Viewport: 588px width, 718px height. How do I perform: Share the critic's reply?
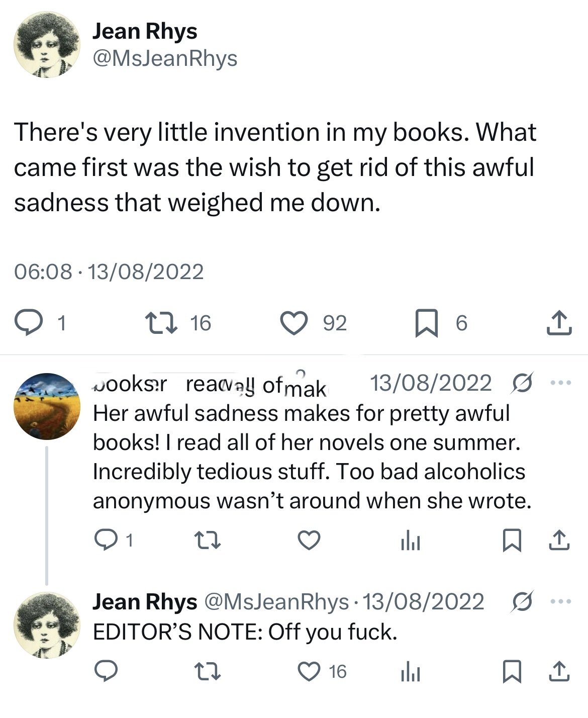click(x=559, y=540)
